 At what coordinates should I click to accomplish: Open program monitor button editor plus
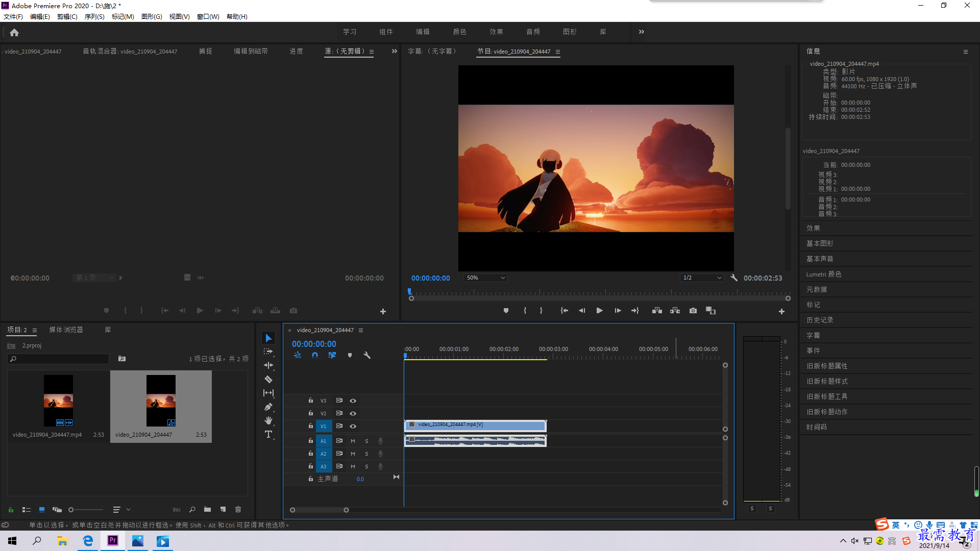781,311
